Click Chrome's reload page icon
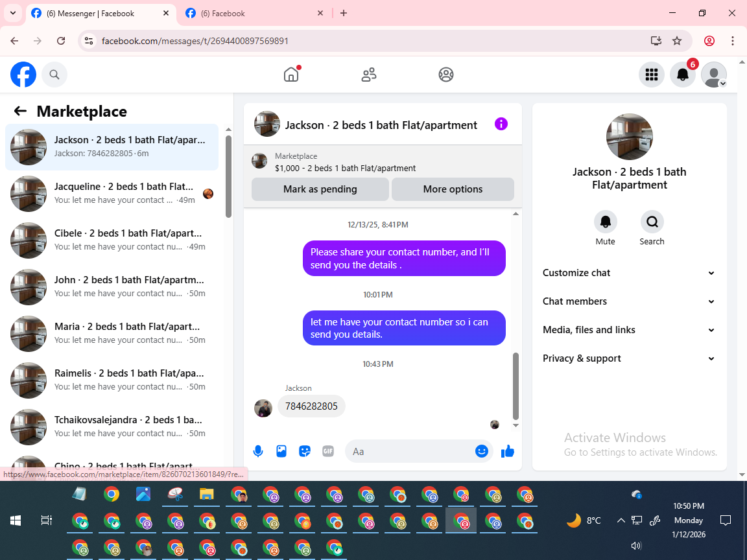 pyautogui.click(x=61, y=41)
